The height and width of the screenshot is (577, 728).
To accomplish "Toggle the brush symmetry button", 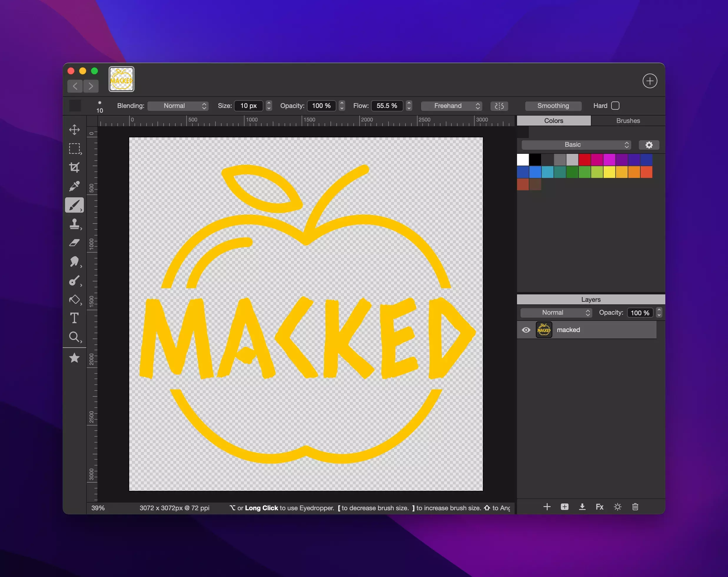I will (499, 106).
